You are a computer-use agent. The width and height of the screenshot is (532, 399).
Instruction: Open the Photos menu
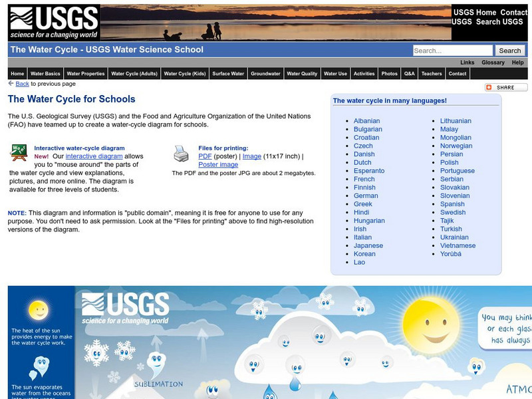point(389,74)
